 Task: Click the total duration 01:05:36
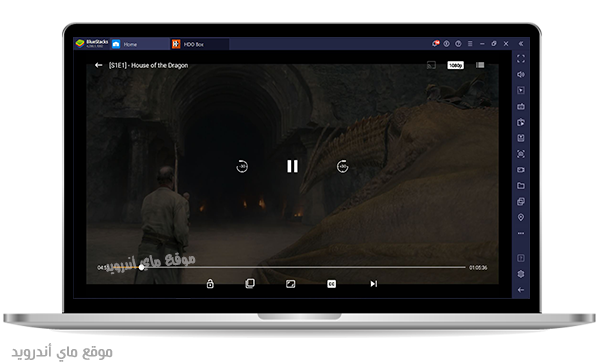click(x=478, y=267)
